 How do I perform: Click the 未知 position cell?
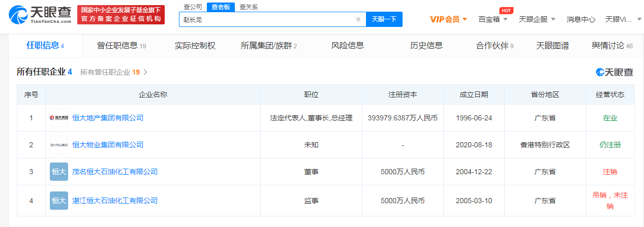point(311,145)
